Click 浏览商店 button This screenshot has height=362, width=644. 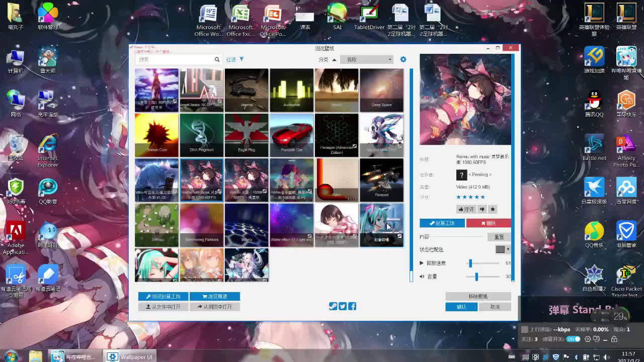(215, 297)
